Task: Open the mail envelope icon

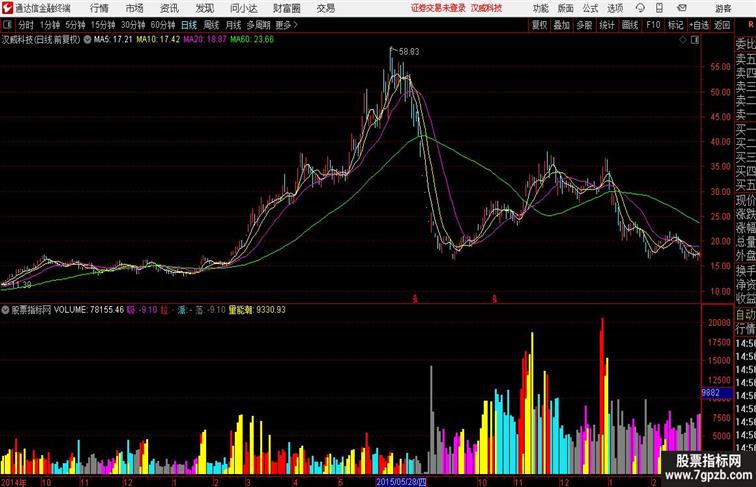Action: pos(681,8)
